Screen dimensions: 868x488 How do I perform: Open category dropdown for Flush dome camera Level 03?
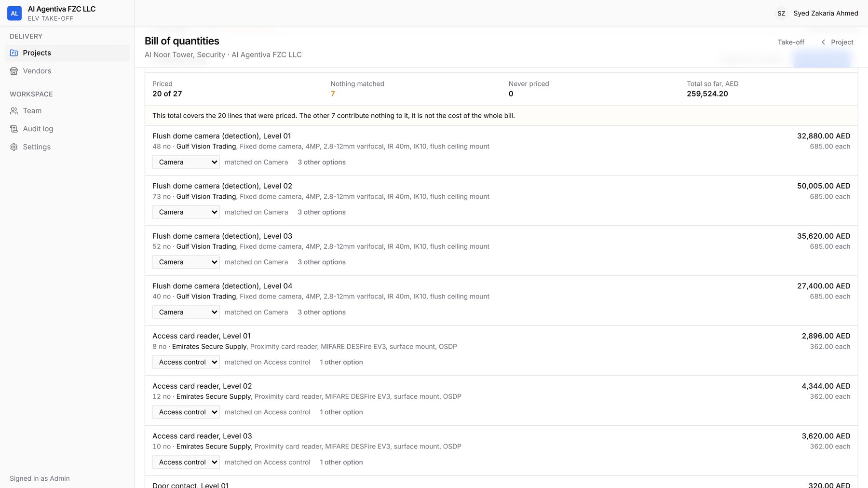tap(186, 262)
